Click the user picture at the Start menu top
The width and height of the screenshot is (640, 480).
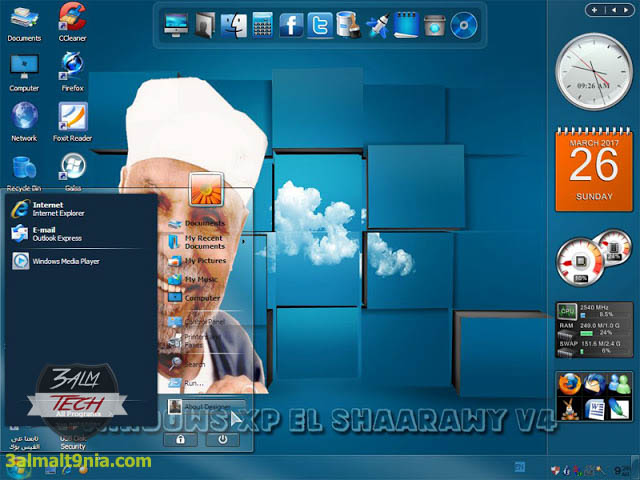(206, 189)
